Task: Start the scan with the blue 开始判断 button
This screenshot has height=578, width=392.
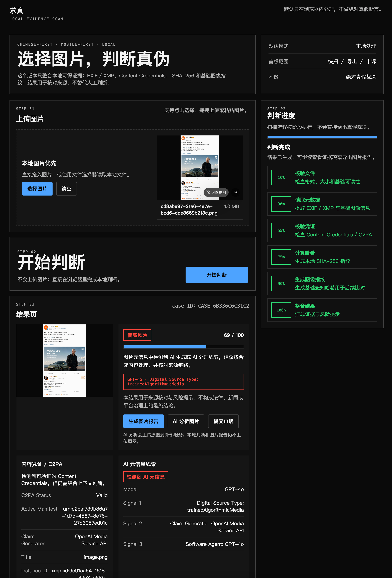Action: 217,275
